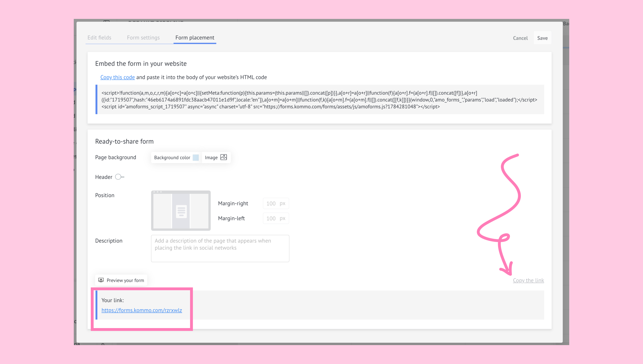Screen dimensions: 643x364
Task: Click the Embed the form in your website heading
Action: [141, 64]
